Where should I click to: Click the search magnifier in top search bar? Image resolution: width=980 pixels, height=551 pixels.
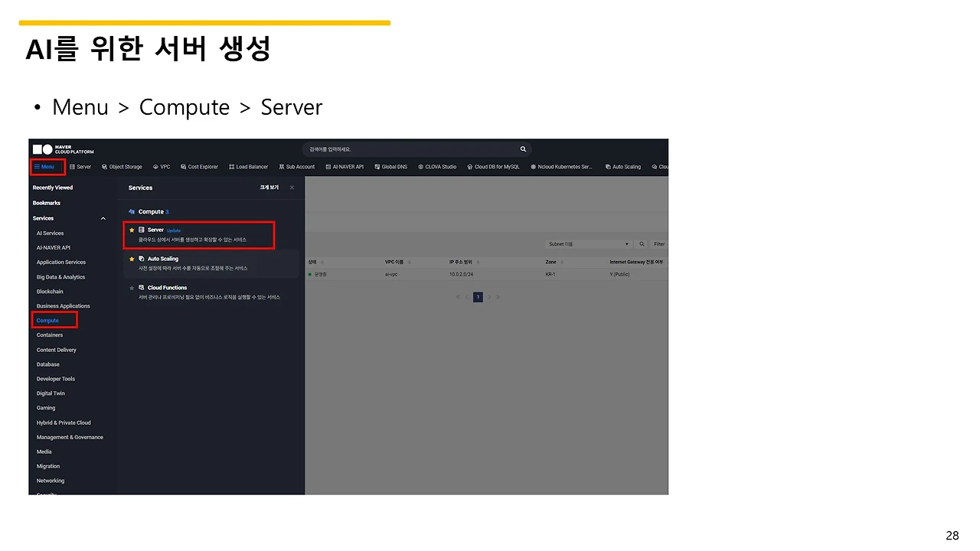(x=523, y=149)
